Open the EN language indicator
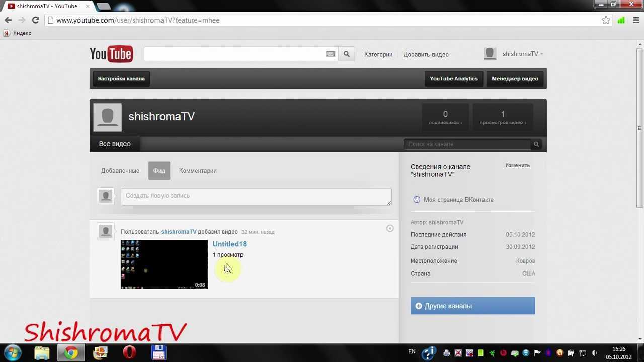Screen dimensions: 644x362 pyautogui.click(x=412, y=352)
